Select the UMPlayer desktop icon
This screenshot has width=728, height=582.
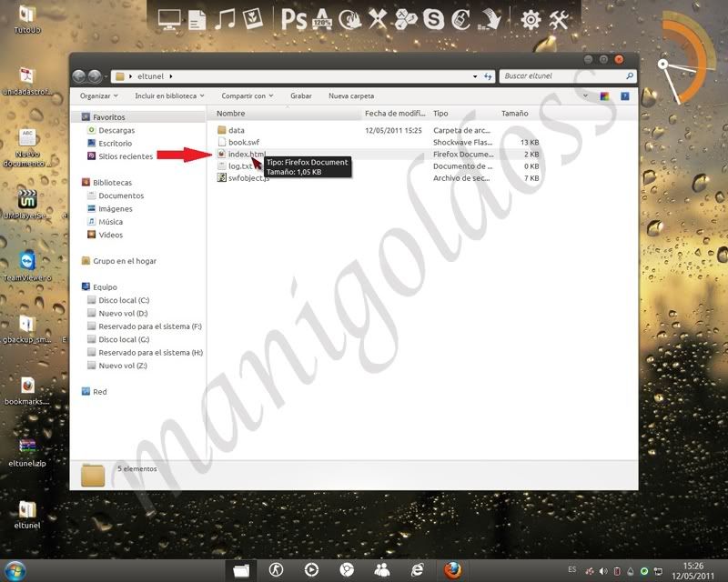(27, 205)
